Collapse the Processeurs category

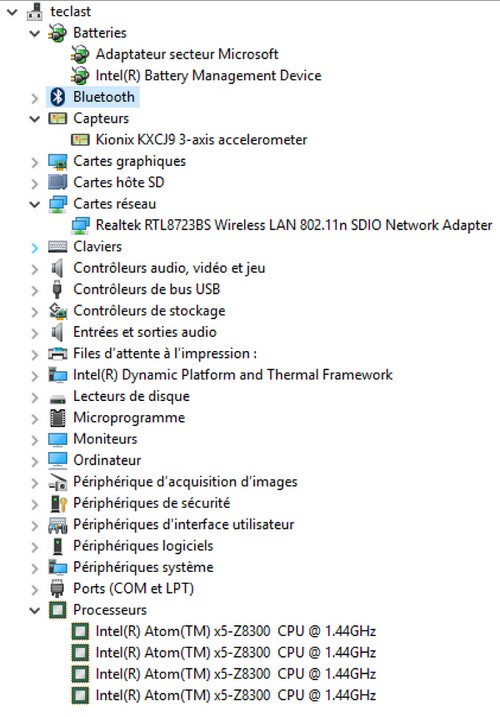(35, 610)
